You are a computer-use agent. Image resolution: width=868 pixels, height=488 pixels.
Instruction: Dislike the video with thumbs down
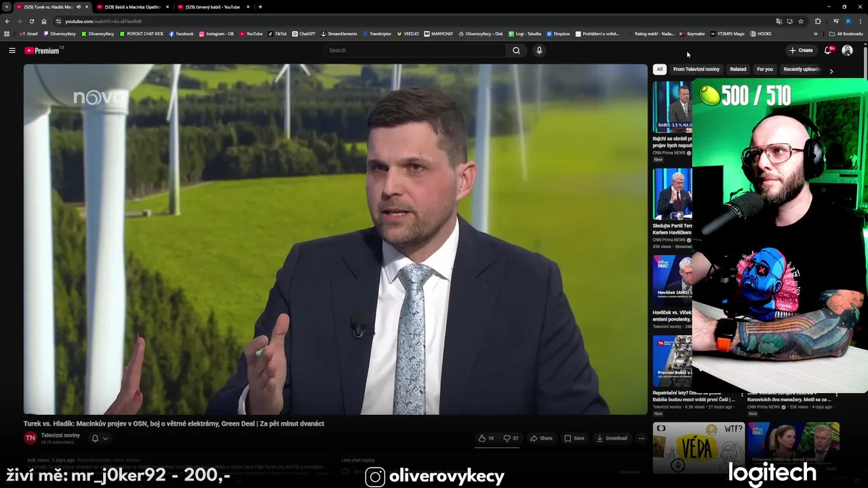click(511, 439)
